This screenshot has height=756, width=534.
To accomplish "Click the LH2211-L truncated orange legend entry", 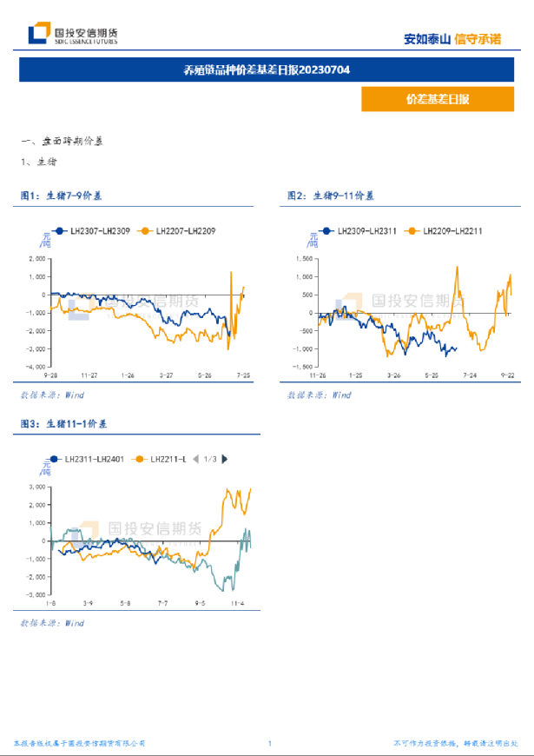I will (x=168, y=459).
